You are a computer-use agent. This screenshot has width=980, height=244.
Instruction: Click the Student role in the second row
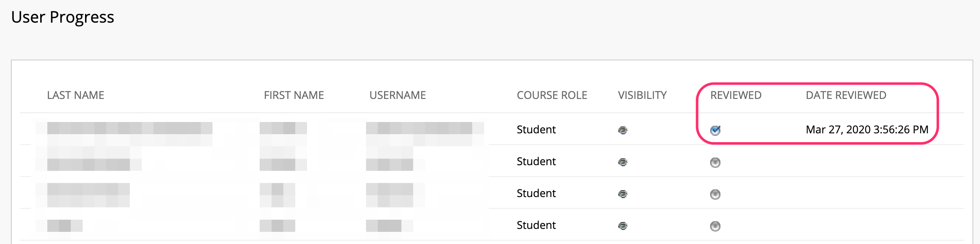[536, 161]
